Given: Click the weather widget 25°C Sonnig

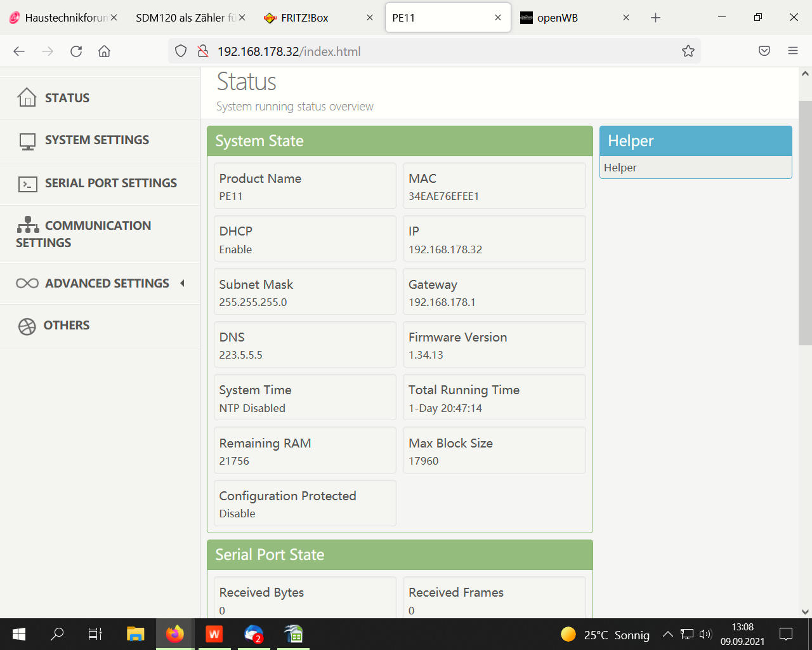Looking at the screenshot, I should coord(605,634).
